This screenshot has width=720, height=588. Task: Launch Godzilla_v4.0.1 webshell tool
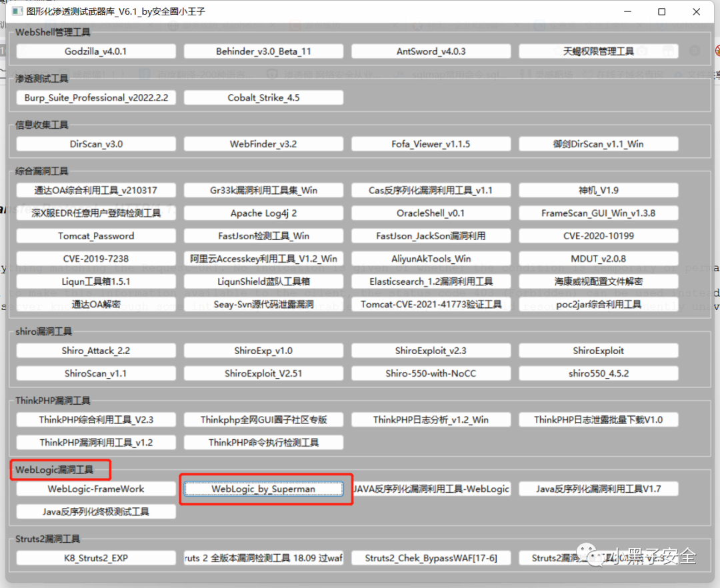pyautogui.click(x=96, y=51)
